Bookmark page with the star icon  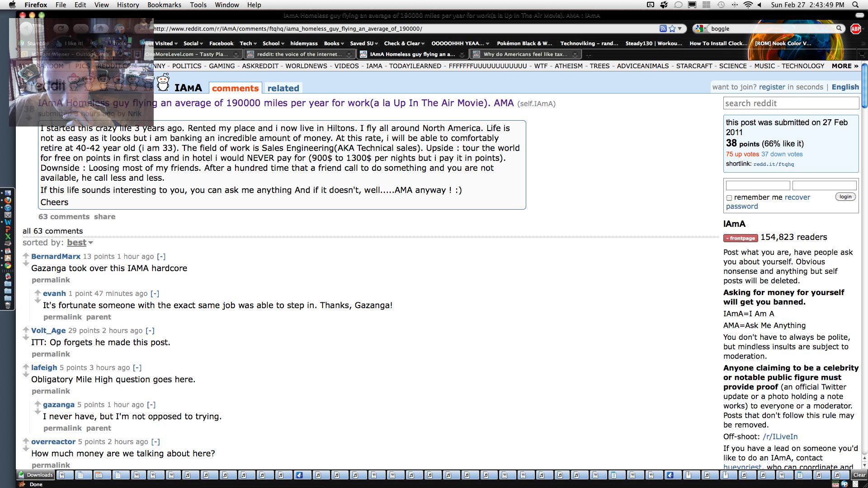tap(672, 28)
